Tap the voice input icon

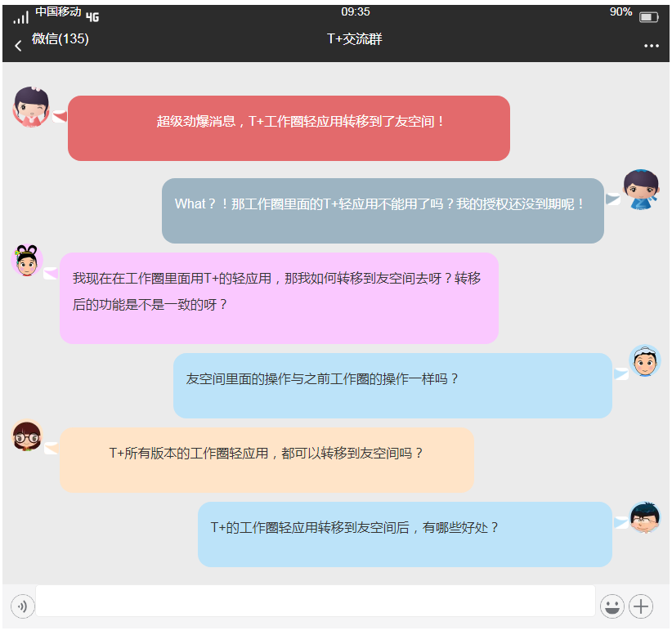[x=22, y=606]
